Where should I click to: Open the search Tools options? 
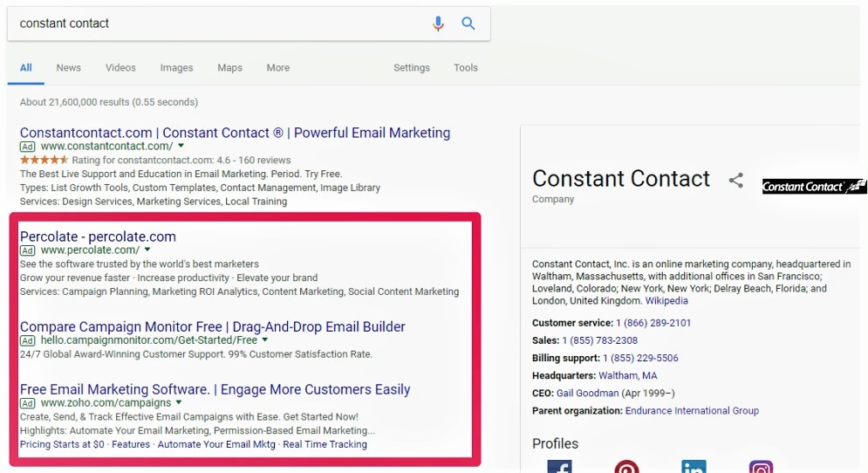(466, 67)
